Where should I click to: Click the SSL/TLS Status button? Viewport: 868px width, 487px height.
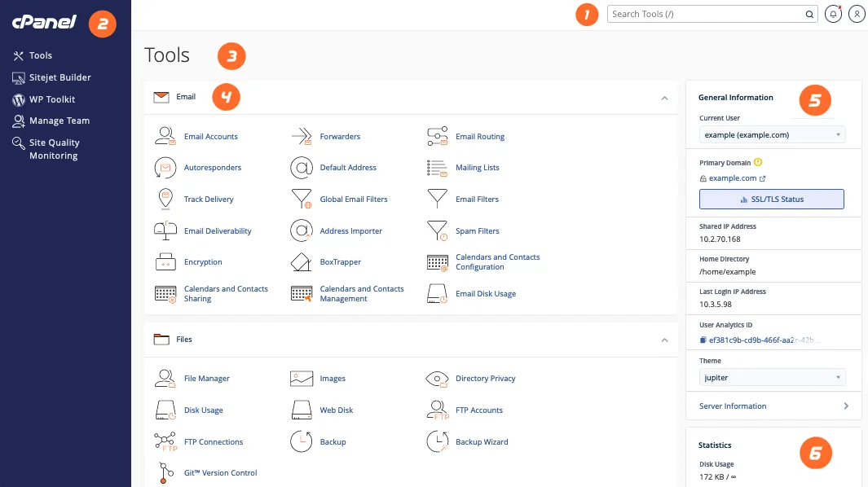pyautogui.click(x=771, y=200)
